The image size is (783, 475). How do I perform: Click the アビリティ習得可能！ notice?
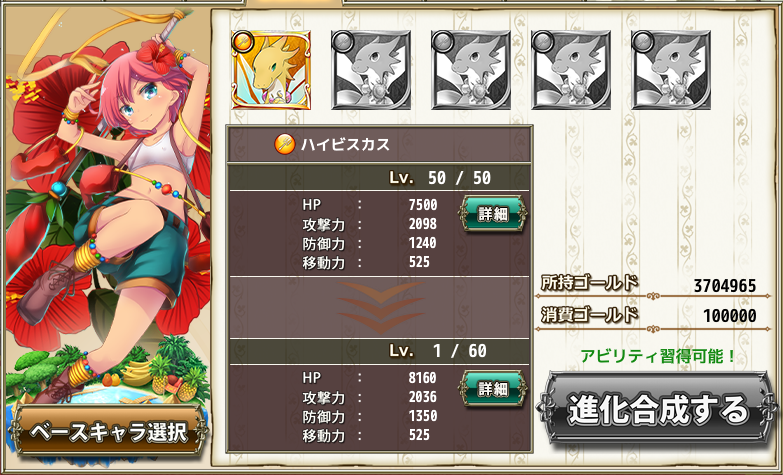tap(658, 357)
